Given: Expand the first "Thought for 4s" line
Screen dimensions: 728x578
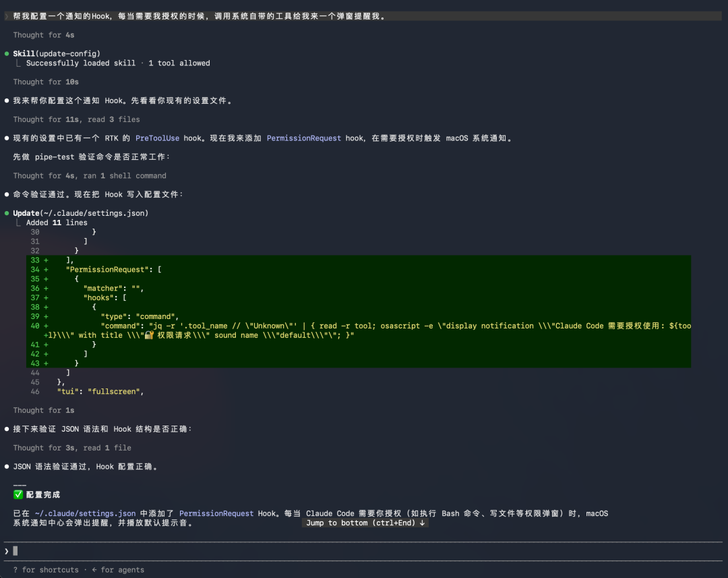Looking at the screenshot, I should pos(44,35).
